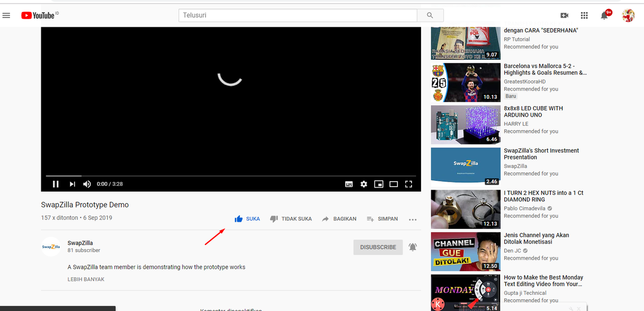This screenshot has height=311, width=644.
Task: Click the SwapZilla channel avatar
Action: click(x=51, y=247)
